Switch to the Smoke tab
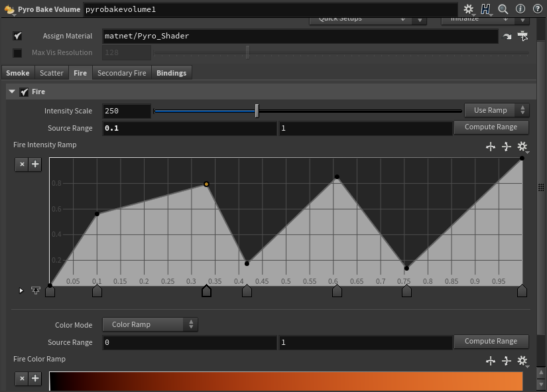 pyautogui.click(x=18, y=73)
